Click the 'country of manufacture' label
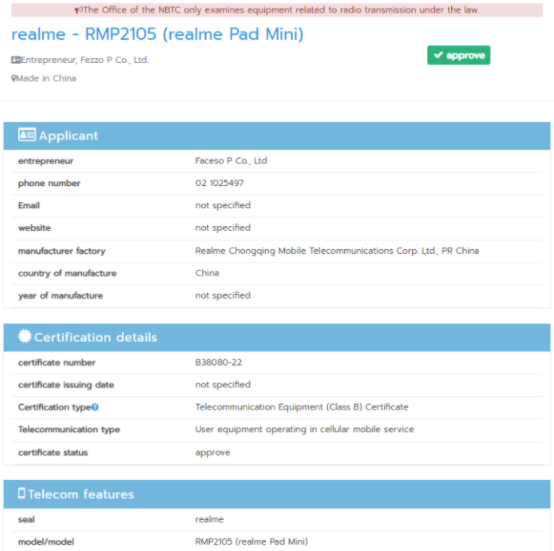This screenshot has width=554, height=551. click(x=67, y=273)
